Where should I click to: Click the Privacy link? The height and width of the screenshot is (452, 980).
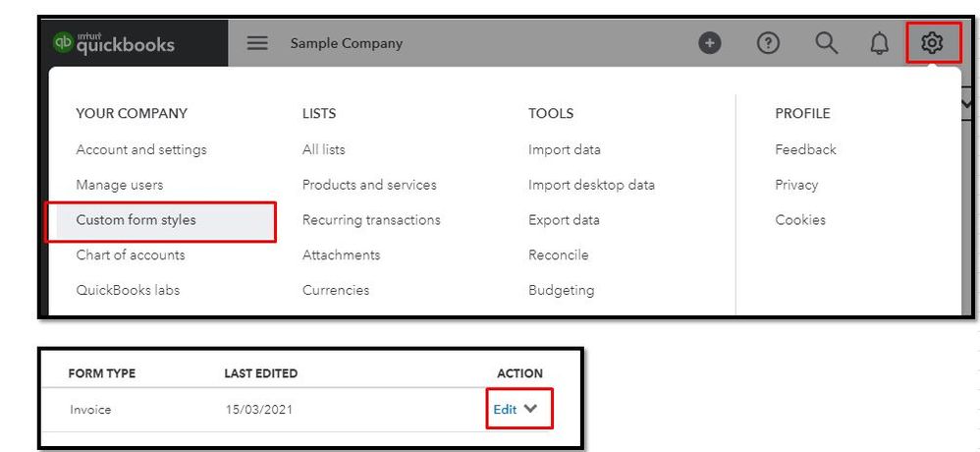pyautogui.click(x=796, y=185)
